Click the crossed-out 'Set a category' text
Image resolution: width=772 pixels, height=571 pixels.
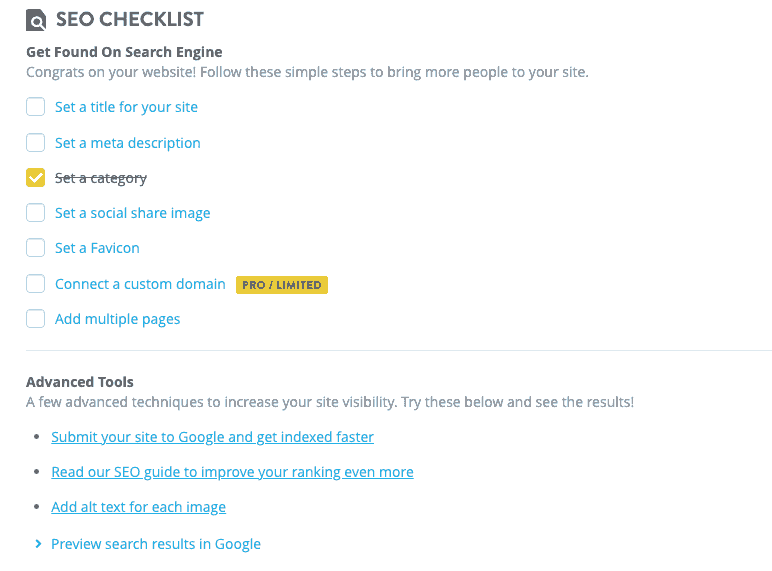tap(100, 178)
